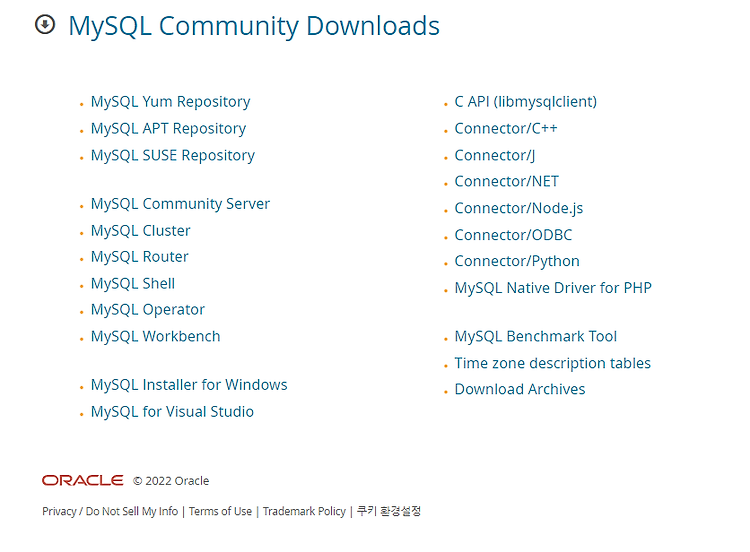Go to Download Archives
Viewport: 750px width, 552px height.
(x=520, y=389)
